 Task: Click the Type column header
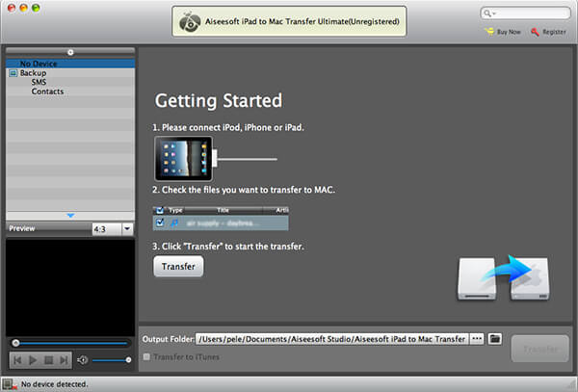tap(175, 210)
